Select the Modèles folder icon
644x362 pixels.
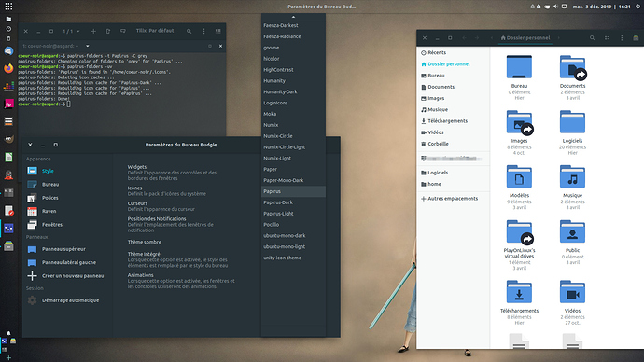[519, 176]
